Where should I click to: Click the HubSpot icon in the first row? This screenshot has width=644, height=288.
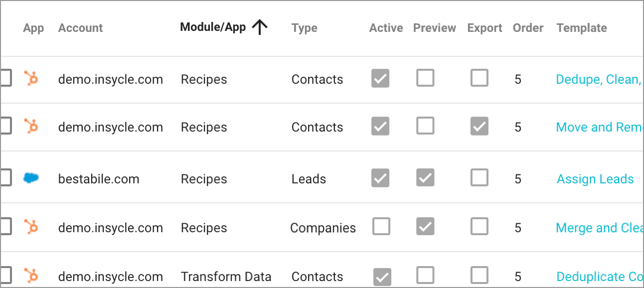31,78
